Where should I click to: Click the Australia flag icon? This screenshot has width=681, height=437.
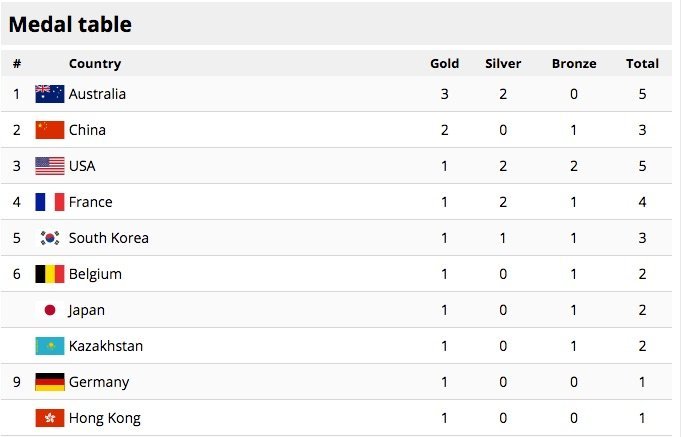(x=50, y=94)
